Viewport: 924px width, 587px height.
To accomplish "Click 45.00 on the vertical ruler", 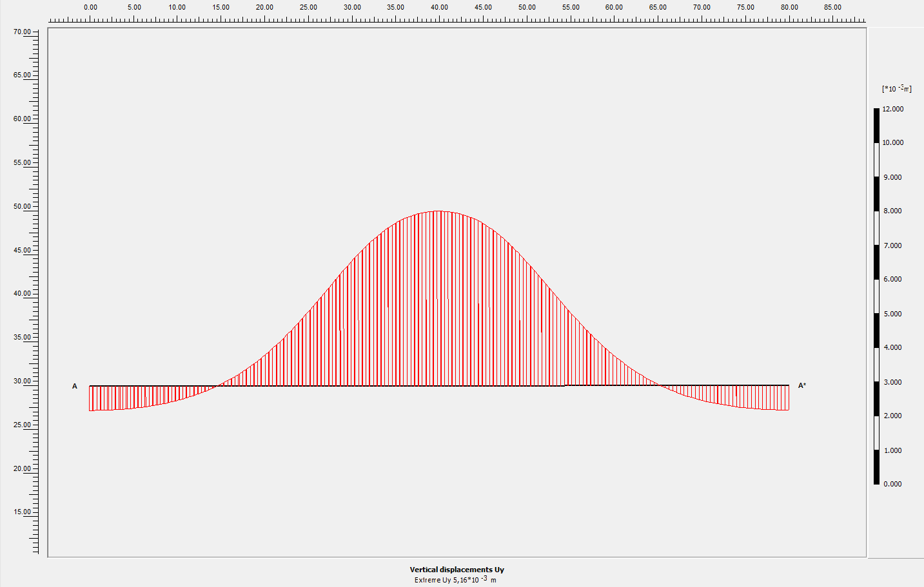I will click(x=22, y=250).
